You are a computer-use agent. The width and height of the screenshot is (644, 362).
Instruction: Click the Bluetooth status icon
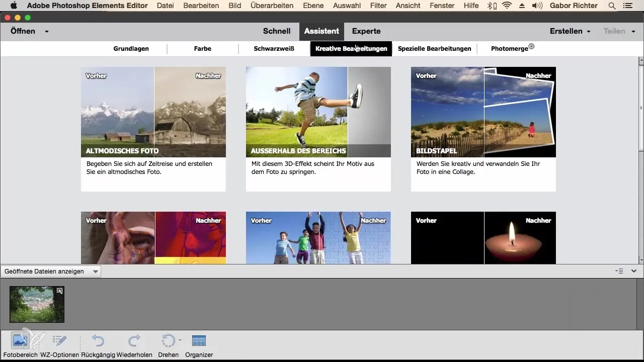tap(492, 6)
